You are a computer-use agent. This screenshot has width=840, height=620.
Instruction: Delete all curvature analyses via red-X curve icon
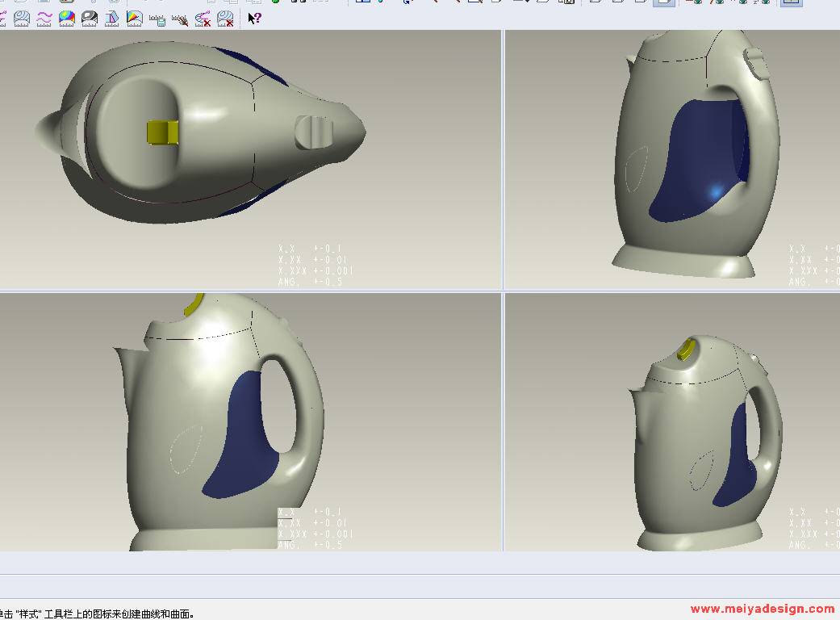tap(203, 19)
